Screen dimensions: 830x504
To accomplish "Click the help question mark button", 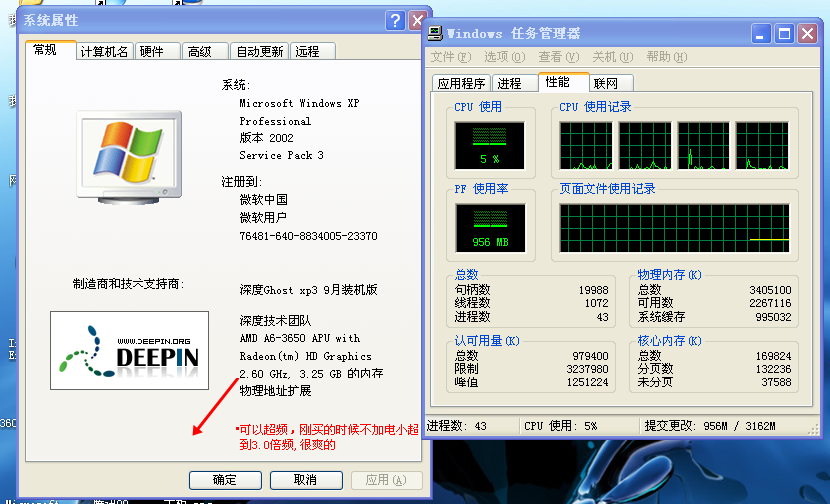I will [x=395, y=21].
